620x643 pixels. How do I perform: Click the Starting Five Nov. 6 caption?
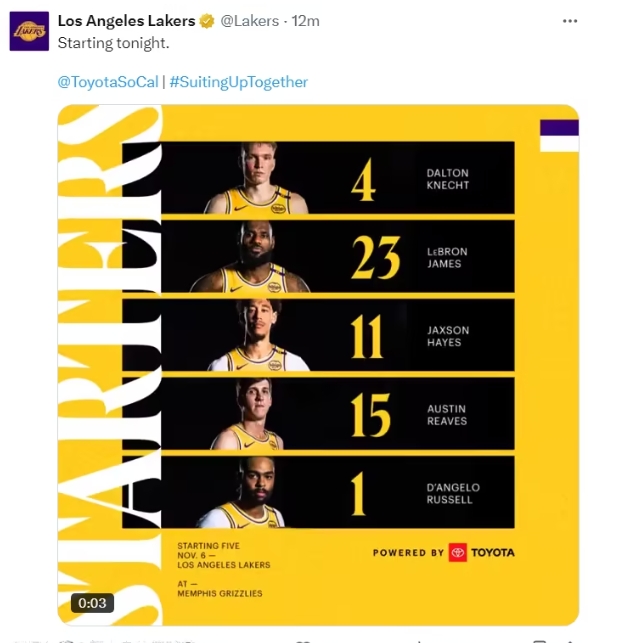coord(224,555)
